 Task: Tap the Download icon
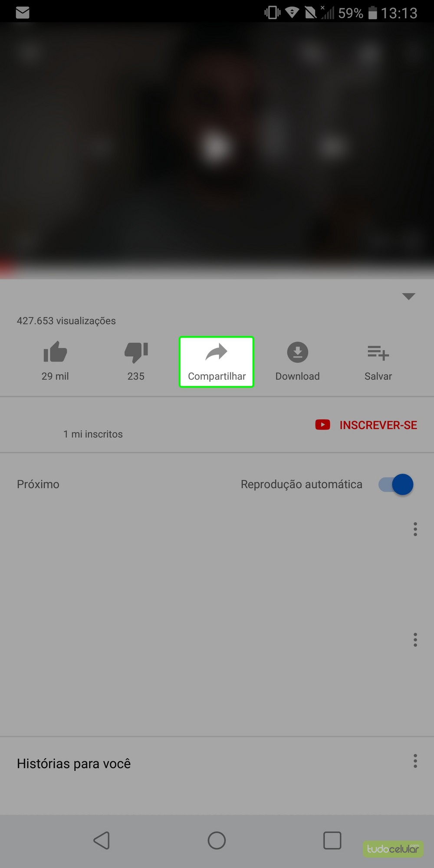[297, 352]
